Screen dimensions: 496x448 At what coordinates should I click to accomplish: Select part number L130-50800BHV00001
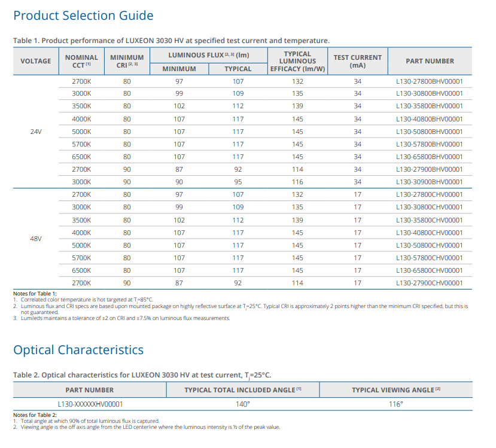[429, 132]
